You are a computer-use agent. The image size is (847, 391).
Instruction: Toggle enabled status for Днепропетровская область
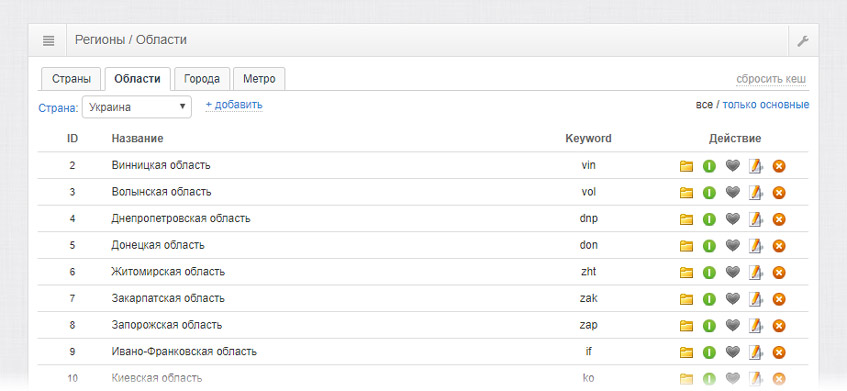pos(709,219)
